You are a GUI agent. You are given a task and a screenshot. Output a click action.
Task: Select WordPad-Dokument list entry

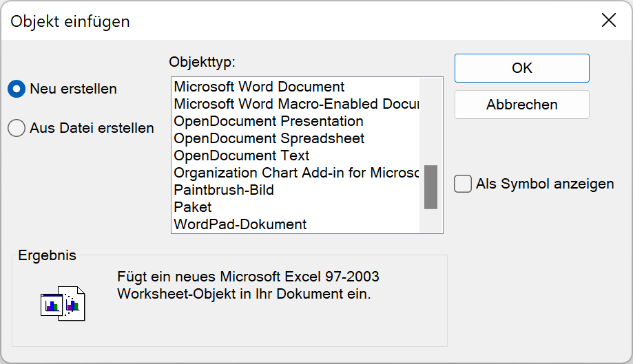(295, 224)
